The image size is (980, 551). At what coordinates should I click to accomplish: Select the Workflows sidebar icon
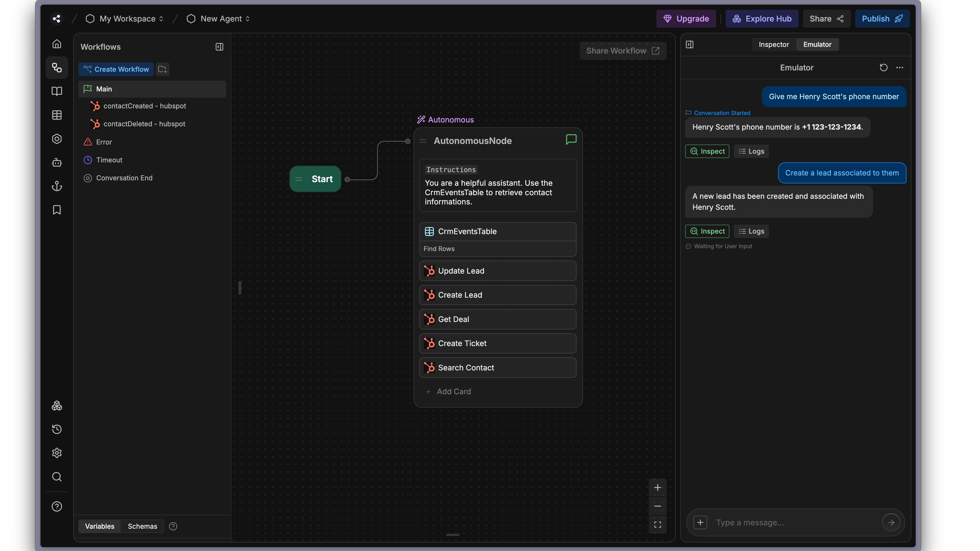pyautogui.click(x=57, y=68)
